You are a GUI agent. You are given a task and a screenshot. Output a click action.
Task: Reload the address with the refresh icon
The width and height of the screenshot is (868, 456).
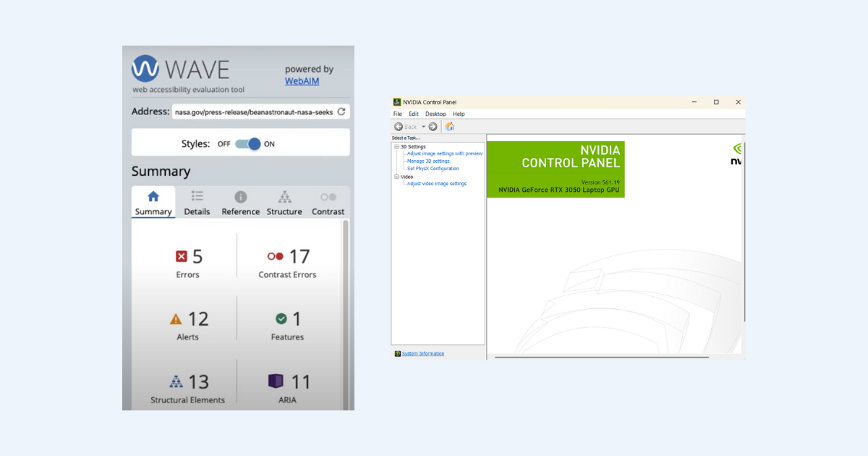[x=341, y=112]
